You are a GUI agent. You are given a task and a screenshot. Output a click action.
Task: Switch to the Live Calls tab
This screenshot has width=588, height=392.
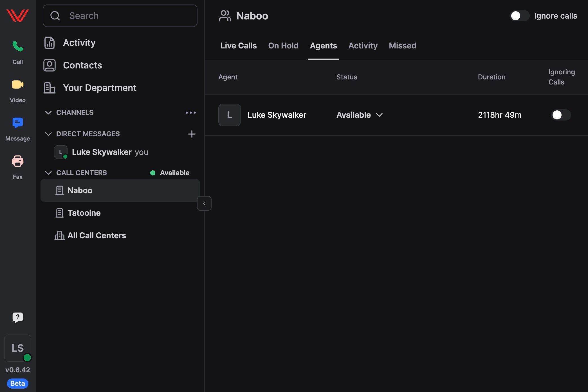pyautogui.click(x=238, y=46)
